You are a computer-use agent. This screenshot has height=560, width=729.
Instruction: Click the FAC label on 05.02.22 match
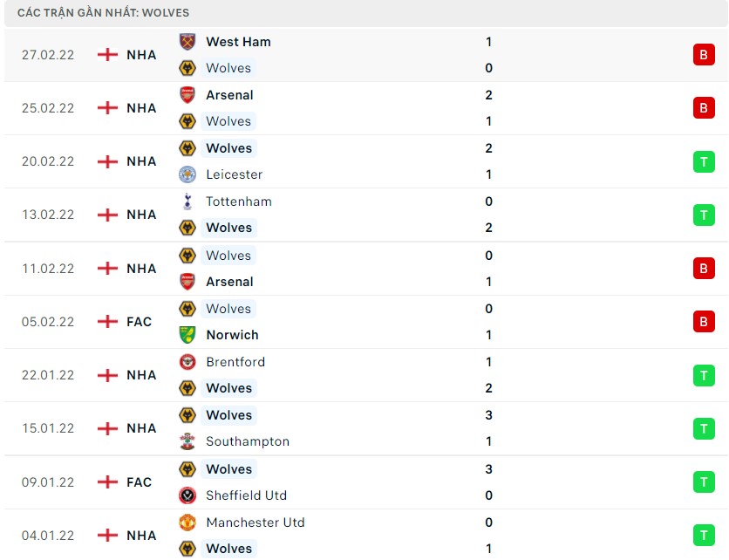tap(139, 322)
